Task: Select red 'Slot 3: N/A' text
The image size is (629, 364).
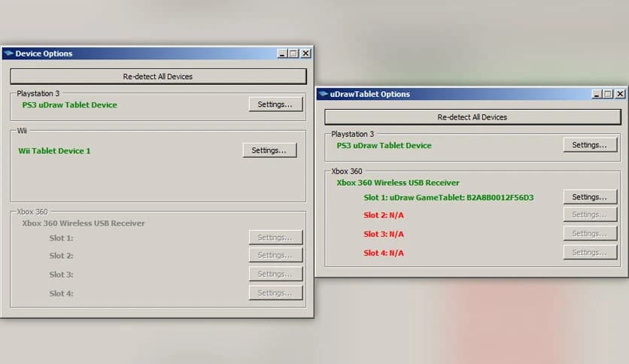Action: tap(384, 234)
